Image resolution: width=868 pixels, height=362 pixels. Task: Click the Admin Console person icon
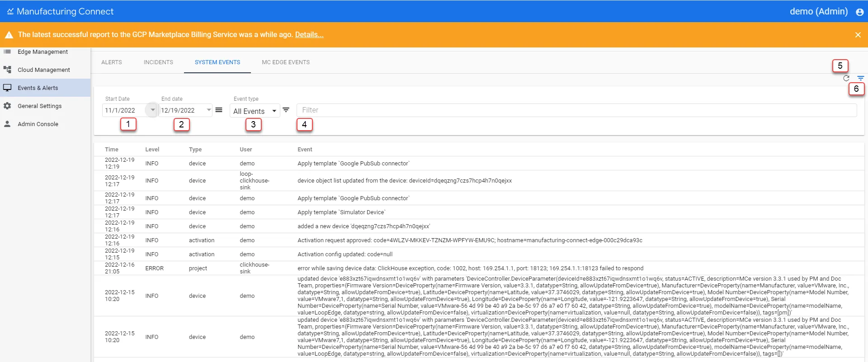(x=7, y=124)
